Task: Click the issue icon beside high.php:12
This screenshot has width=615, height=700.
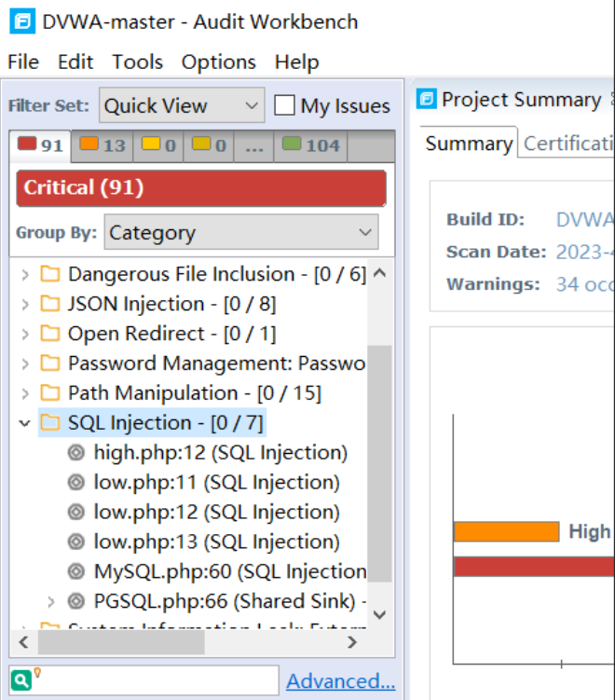Action: pyautogui.click(x=76, y=453)
